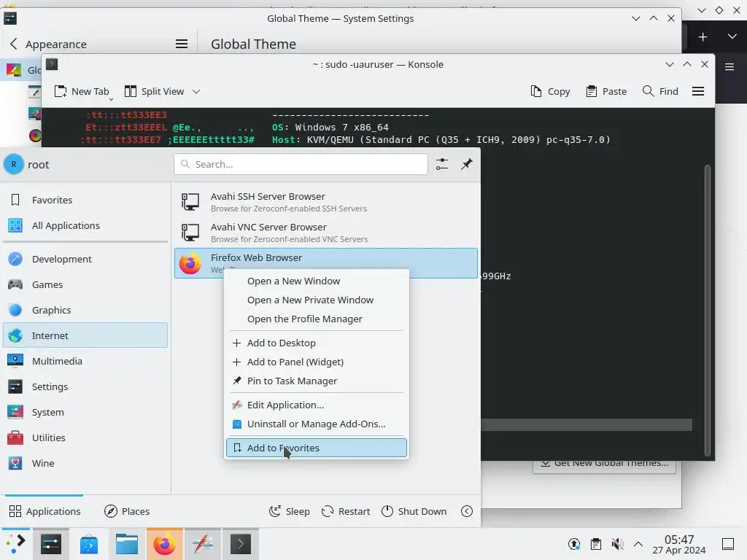
Task: Select the Games controller icon
Action: (15, 285)
